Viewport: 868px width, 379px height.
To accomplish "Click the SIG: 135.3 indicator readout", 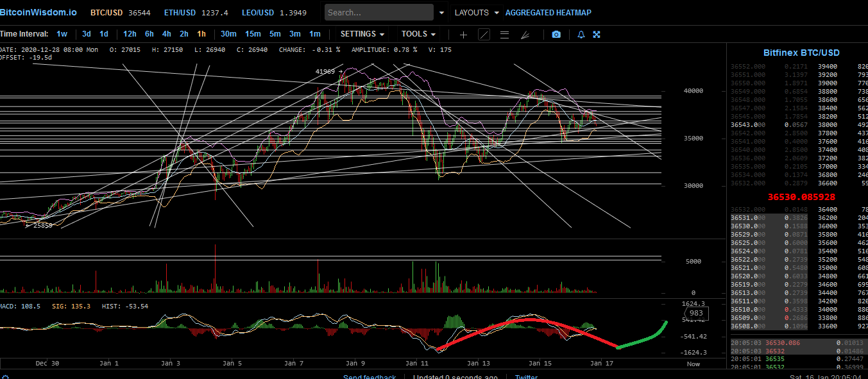I will pyautogui.click(x=72, y=307).
